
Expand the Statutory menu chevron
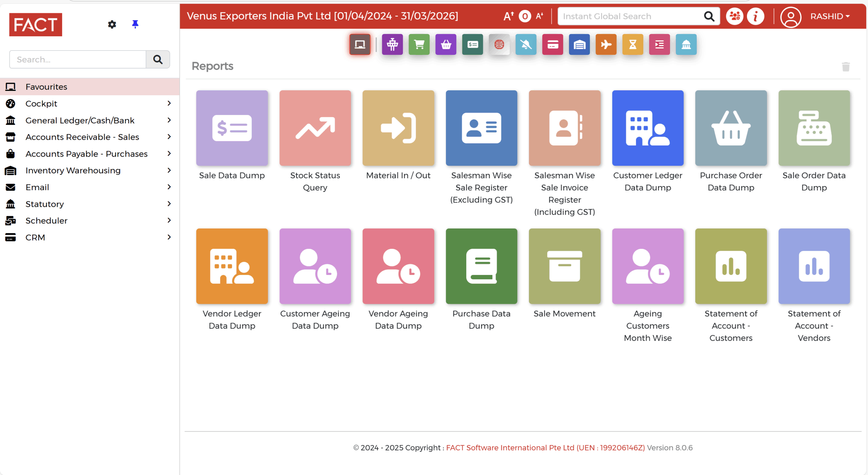pyautogui.click(x=169, y=204)
